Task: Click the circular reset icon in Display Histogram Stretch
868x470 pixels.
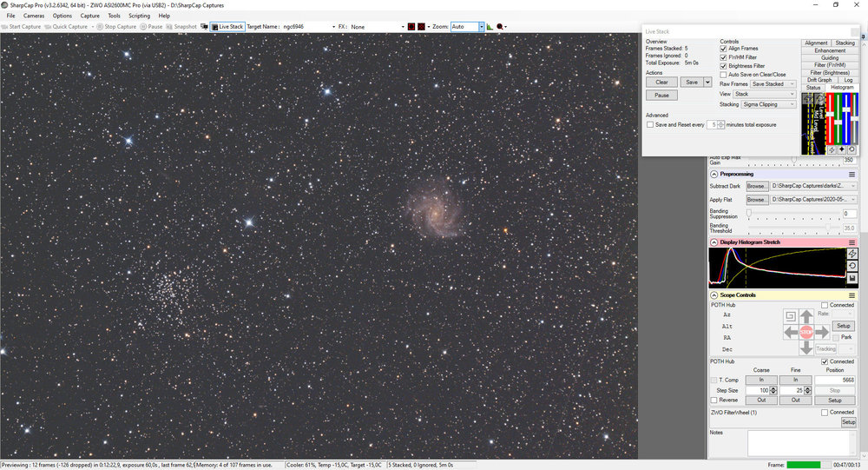Action: click(x=852, y=266)
